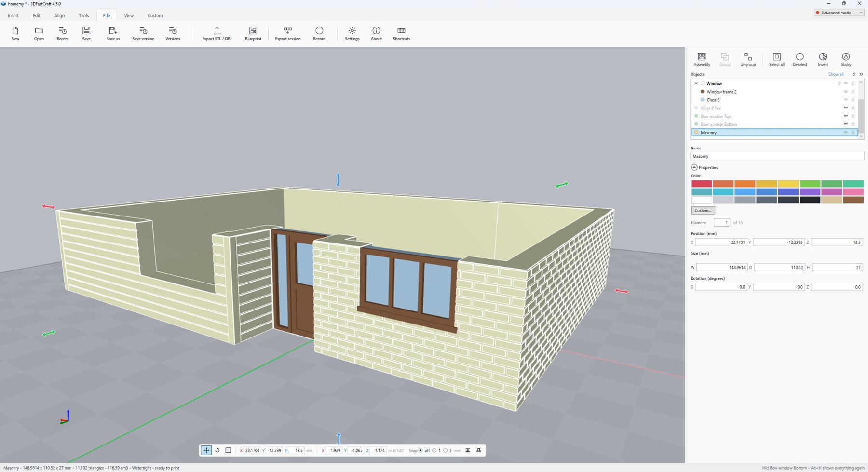The image size is (868, 472).
Task: Click the Custom... color button
Action: (x=703, y=211)
